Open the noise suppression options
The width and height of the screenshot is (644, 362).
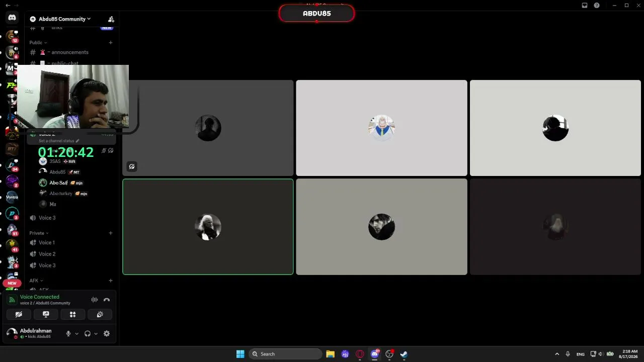tap(95, 300)
